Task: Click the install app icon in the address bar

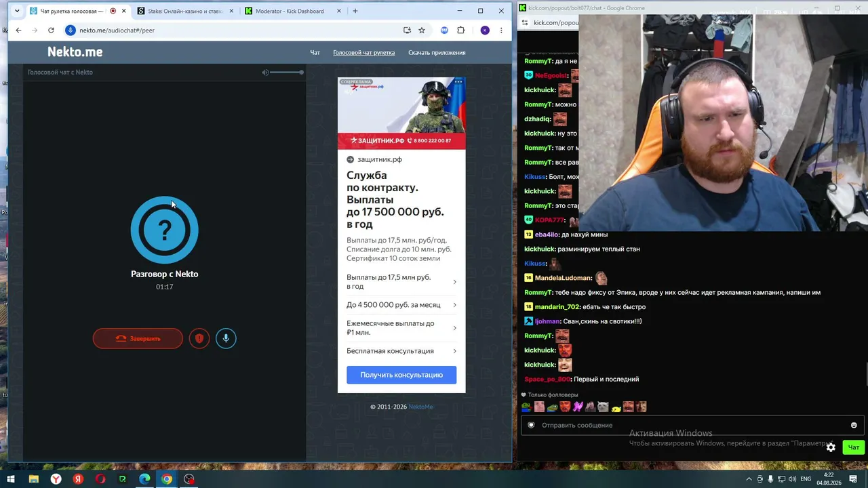Action: tap(407, 30)
